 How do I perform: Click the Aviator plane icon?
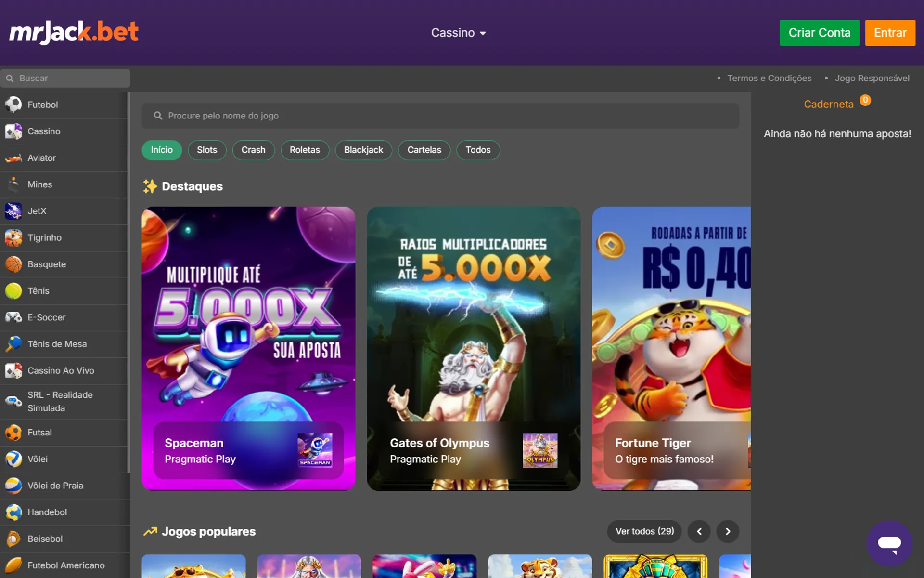click(x=13, y=158)
